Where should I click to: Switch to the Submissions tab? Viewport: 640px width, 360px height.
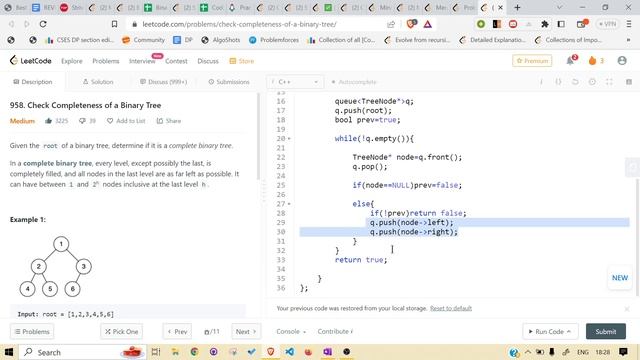coord(229,82)
